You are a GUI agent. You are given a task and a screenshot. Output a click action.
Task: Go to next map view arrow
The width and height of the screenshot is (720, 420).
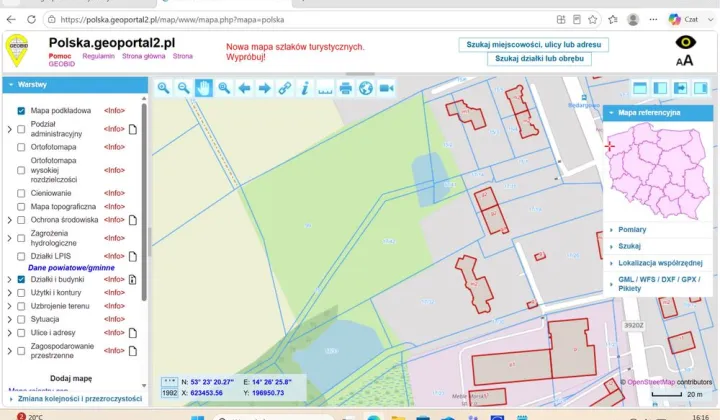(x=264, y=88)
